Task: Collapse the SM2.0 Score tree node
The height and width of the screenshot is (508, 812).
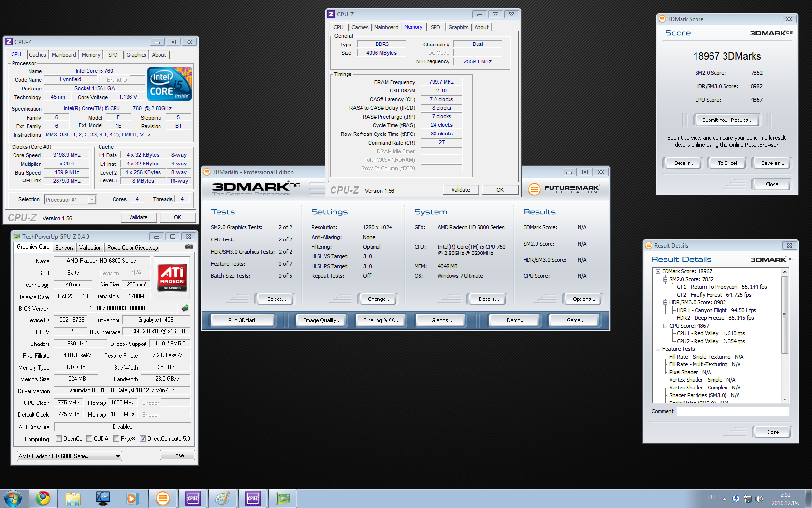Action: (x=665, y=279)
